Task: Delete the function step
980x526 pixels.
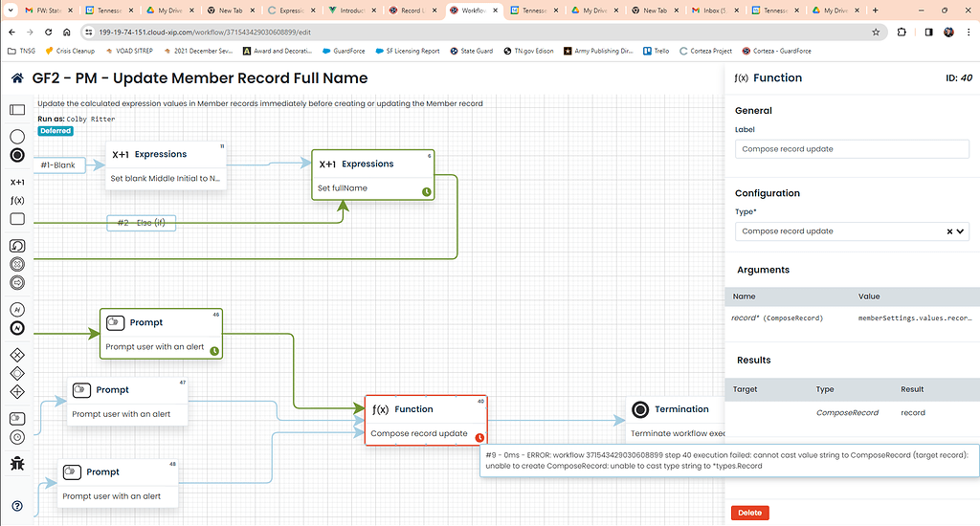Action: [750, 513]
